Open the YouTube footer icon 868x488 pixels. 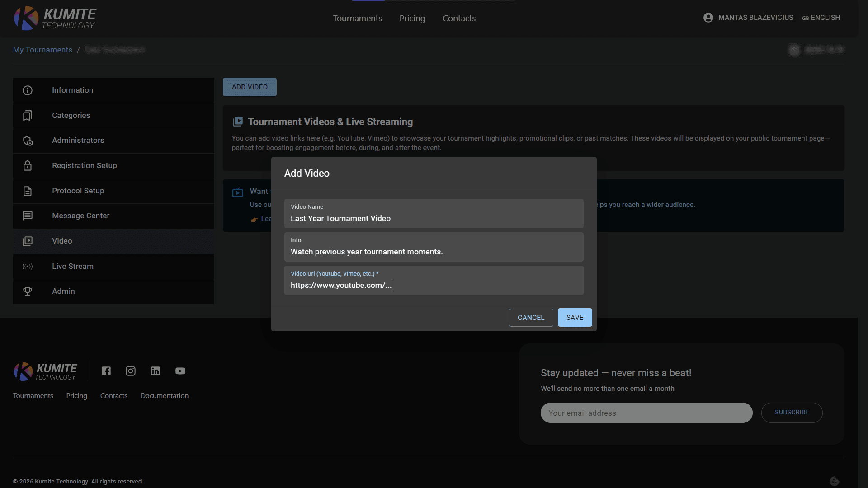[180, 371]
